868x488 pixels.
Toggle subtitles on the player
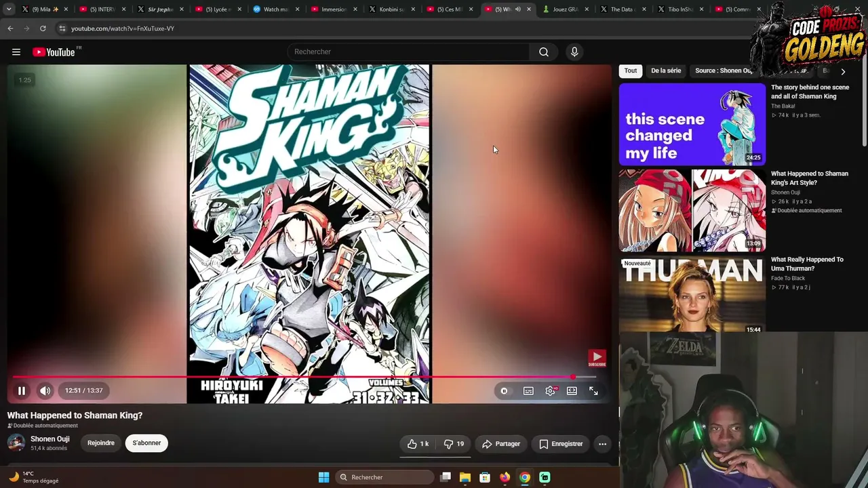(x=528, y=391)
